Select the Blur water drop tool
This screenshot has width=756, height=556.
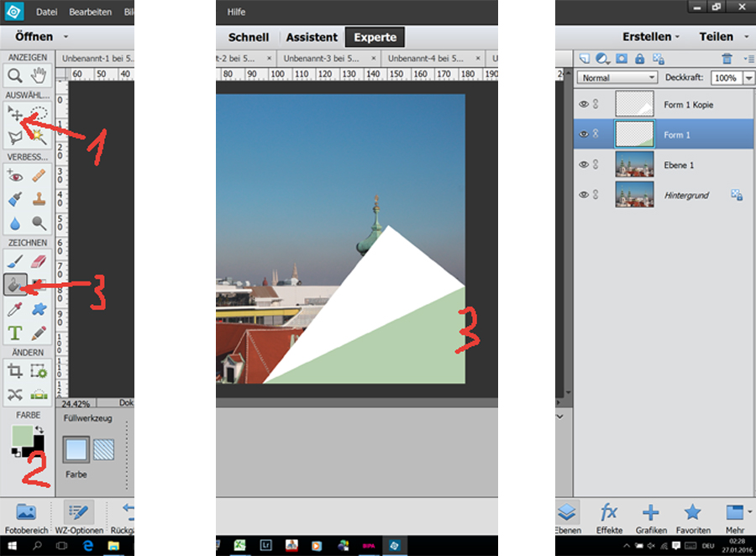15,223
